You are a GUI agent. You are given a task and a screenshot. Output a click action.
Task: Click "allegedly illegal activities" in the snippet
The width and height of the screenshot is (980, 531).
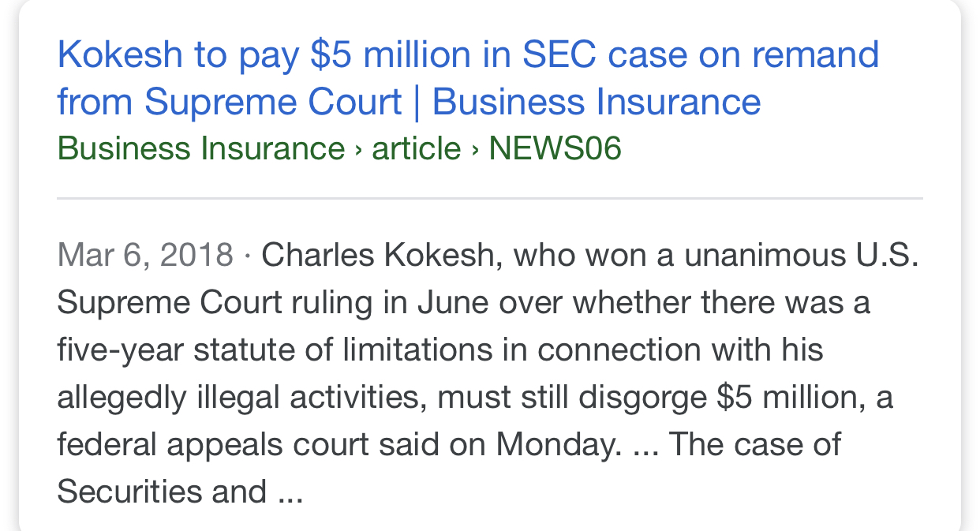(241, 398)
